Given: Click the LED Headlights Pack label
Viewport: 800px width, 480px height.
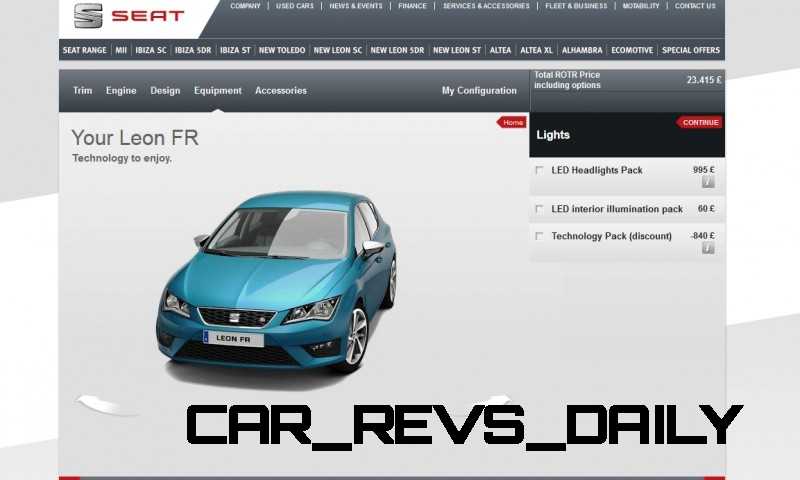Looking at the screenshot, I should pyautogui.click(x=597, y=170).
